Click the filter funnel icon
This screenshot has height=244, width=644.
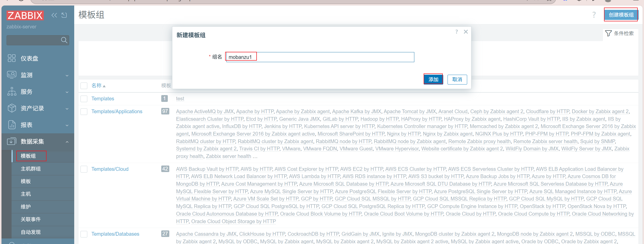pos(608,33)
